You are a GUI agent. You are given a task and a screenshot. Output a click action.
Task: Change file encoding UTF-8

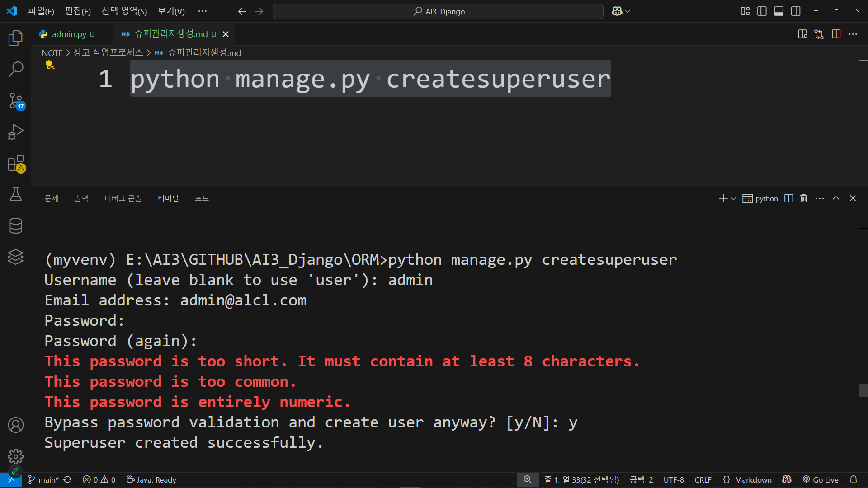(x=674, y=480)
